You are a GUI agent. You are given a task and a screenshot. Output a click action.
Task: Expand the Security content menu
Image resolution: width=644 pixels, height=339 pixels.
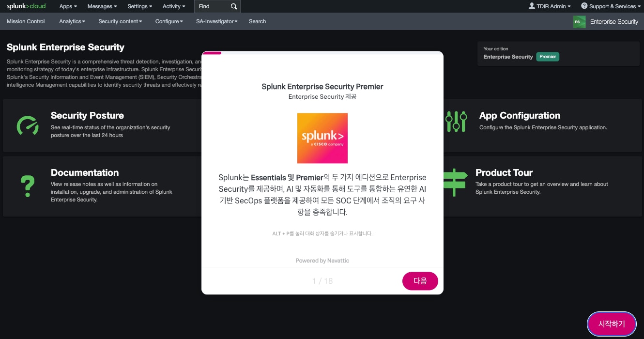coord(120,21)
